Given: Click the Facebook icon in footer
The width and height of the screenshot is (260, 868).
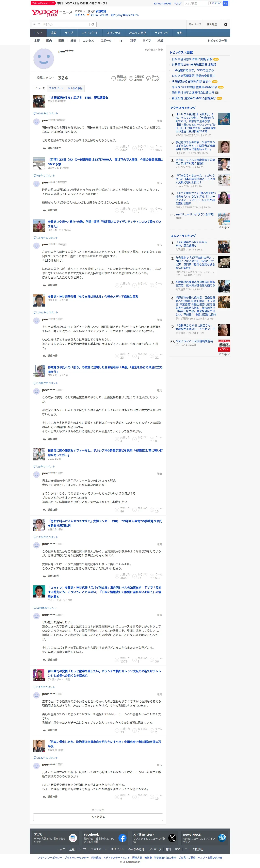Looking at the screenshot, I should [x=123, y=838].
